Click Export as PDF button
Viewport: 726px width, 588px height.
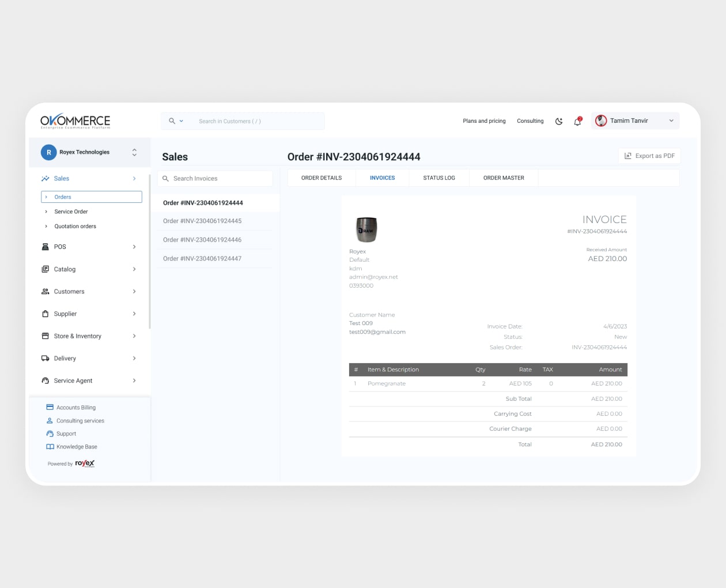[x=649, y=156]
